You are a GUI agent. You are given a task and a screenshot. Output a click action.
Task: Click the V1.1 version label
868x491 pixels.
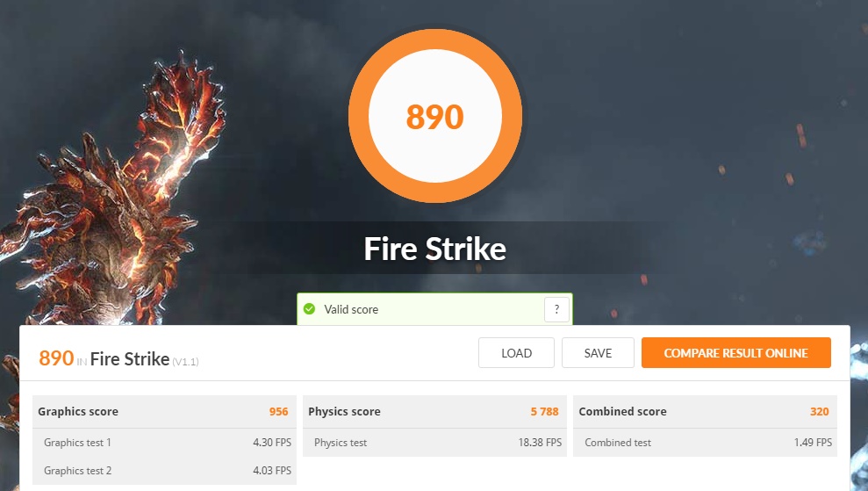click(x=185, y=362)
